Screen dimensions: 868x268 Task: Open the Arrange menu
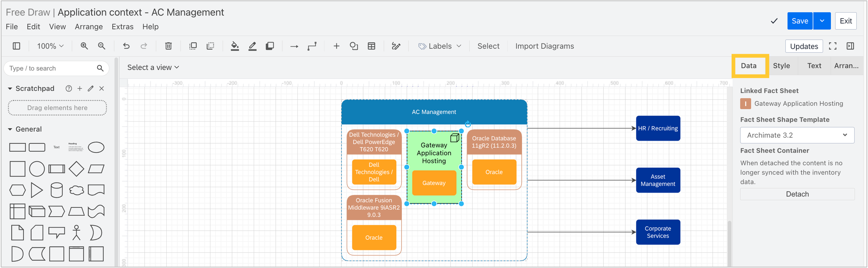[89, 26]
